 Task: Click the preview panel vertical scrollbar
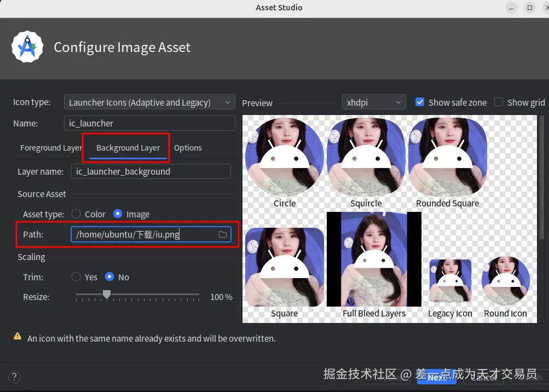tap(542, 178)
